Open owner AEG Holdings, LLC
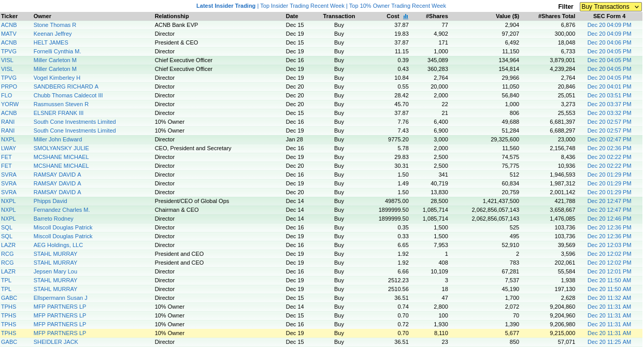Viewport: 644px width, 347px height. tap(58, 245)
